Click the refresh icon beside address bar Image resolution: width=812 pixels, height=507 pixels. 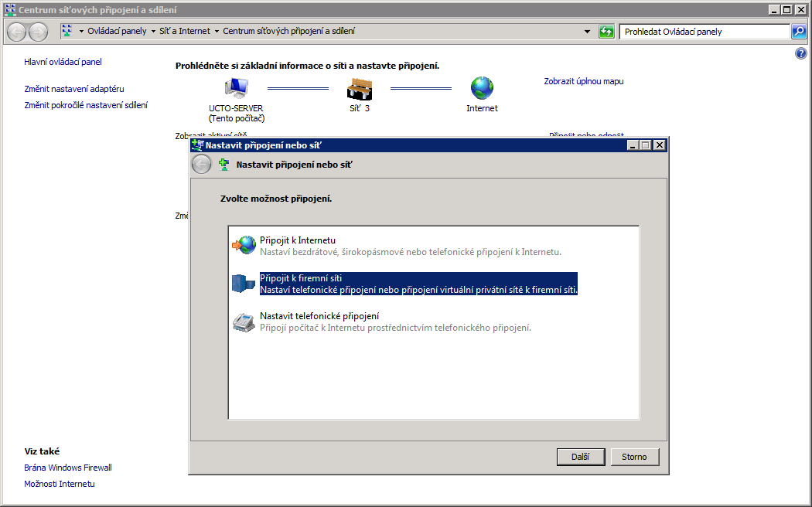(x=606, y=32)
